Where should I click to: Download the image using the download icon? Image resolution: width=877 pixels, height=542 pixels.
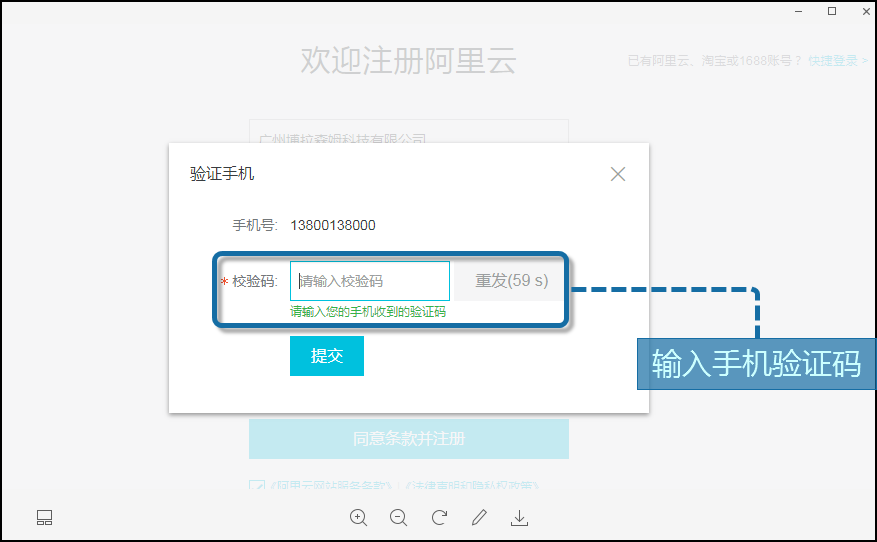point(519,517)
